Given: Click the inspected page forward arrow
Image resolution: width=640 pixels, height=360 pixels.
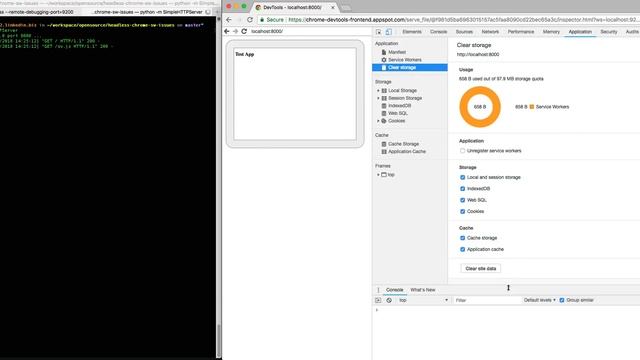Looking at the screenshot, I should click(236, 31).
